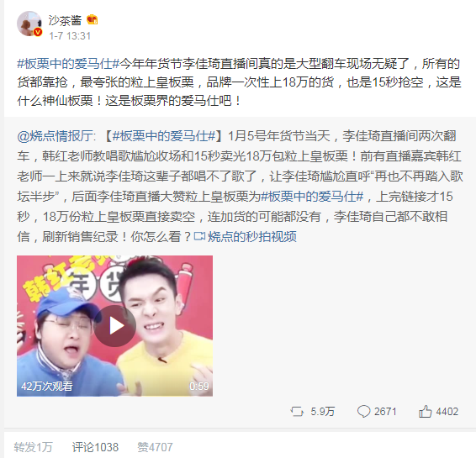Open the third #板栗中的爱马仕# hashtag in quoted text
476x458 pixels.
[x=312, y=197]
